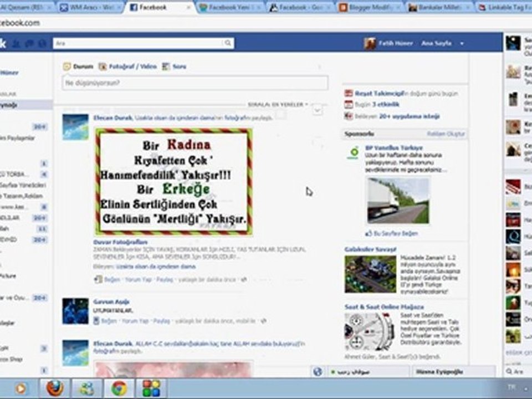Screen dimensions: 532x399
Task: Click Paylaş under first photo post
Action: coord(165,279)
